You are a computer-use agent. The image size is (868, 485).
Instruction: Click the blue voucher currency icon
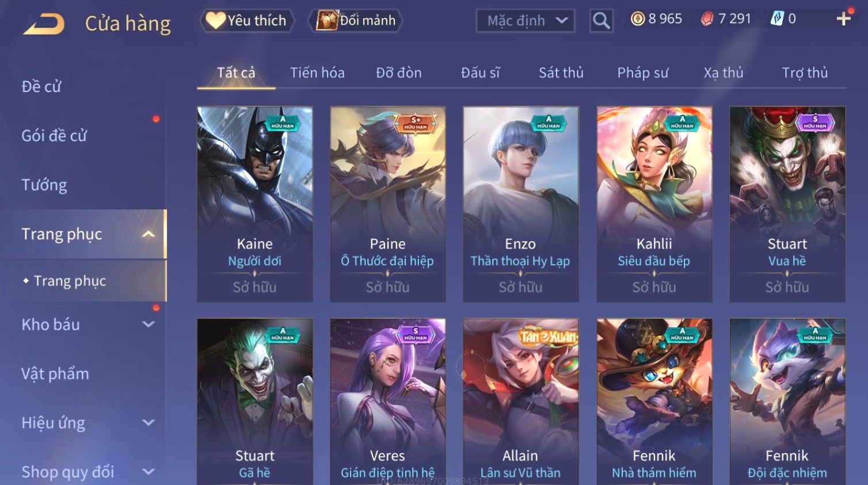pyautogui.click(x=777, y=19)
